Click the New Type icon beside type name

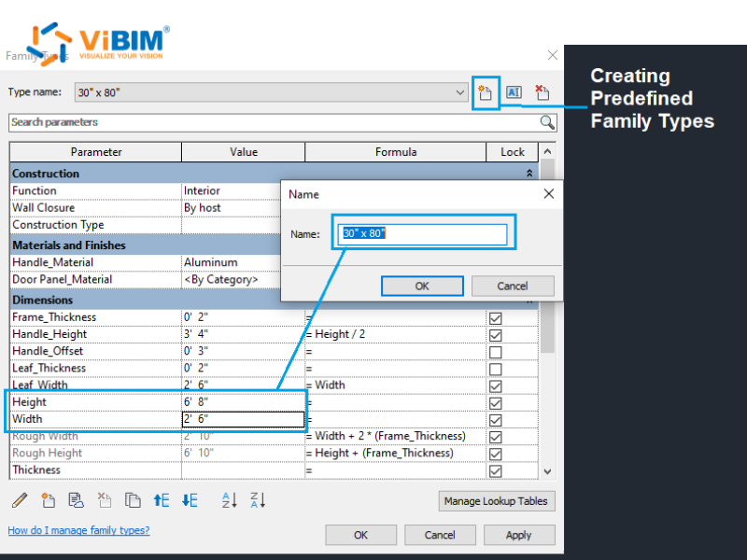pyautogui.click(x=485, y=92)
